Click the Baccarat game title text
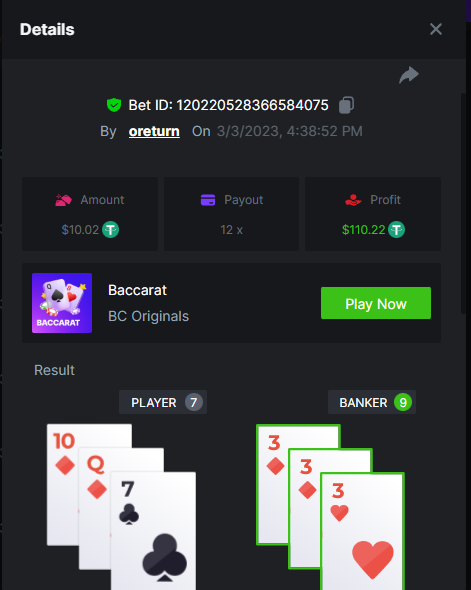The height and width of the screenshot is (590, 471). (137, 290)
